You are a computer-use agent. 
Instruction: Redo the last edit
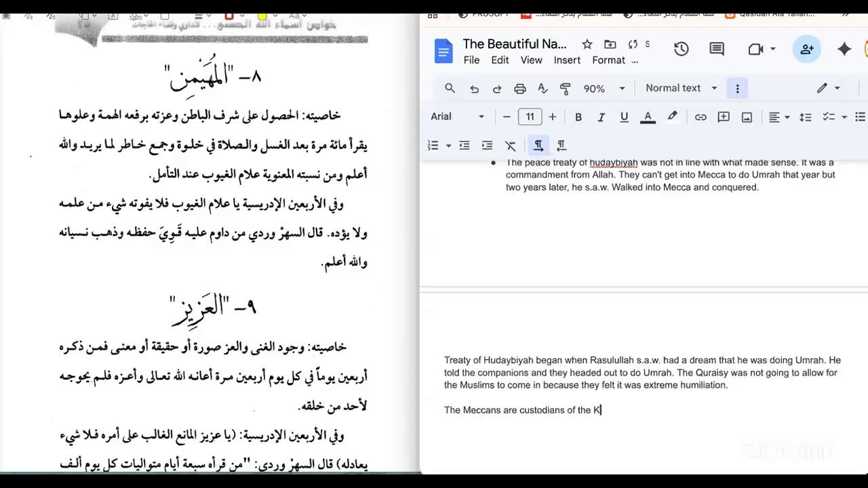496,89
